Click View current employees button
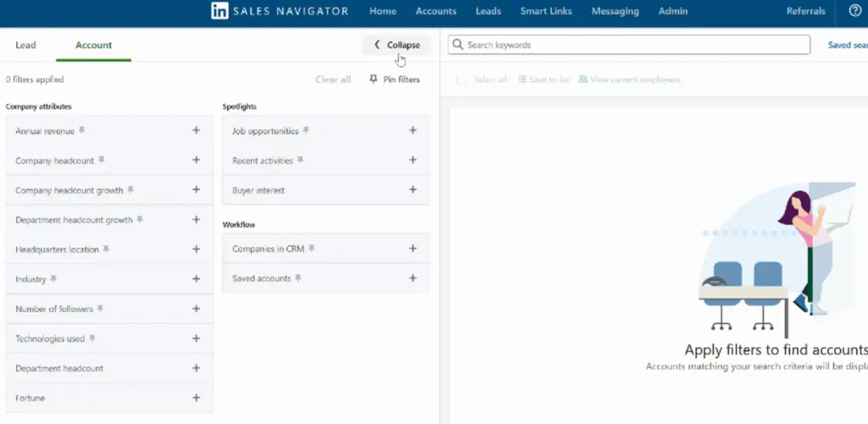The image size is (868, 424). click(630, 80)
